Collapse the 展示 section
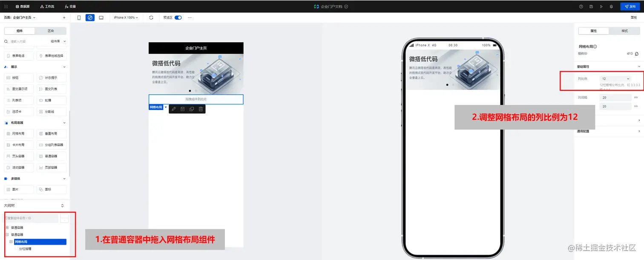Screen dimensions: 644x260 pos(64,67)
